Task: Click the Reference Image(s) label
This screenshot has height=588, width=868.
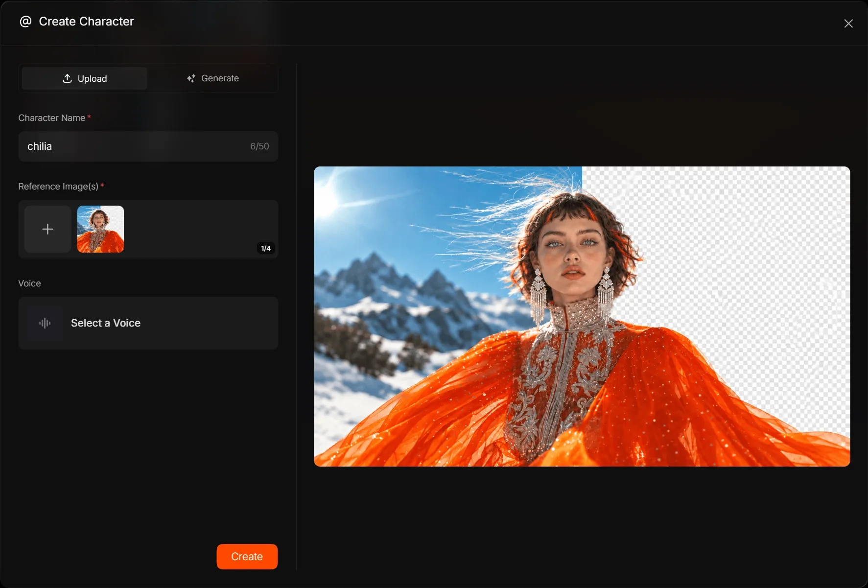Action: click(58, 187)
